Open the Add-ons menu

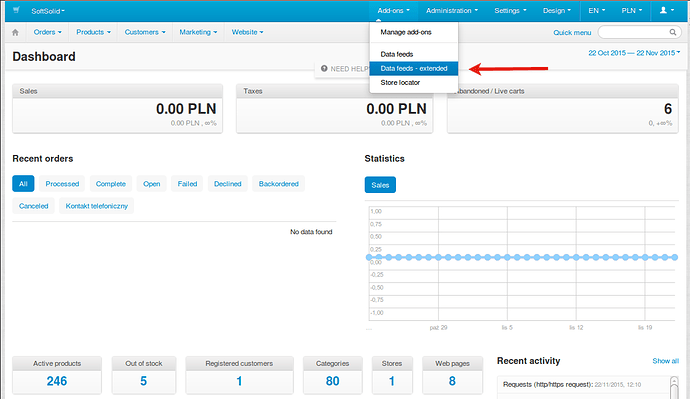point(393,11)
